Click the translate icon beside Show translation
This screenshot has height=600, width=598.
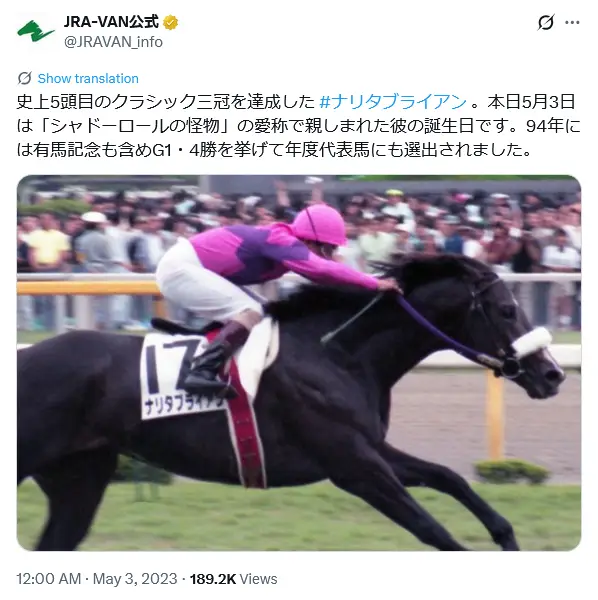pyautogui.click(x=24, y=78)
